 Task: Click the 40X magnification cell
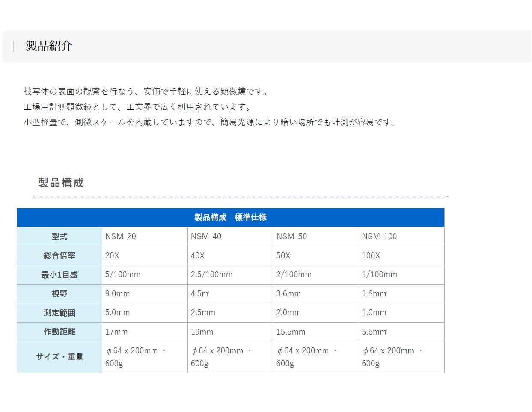230,255
